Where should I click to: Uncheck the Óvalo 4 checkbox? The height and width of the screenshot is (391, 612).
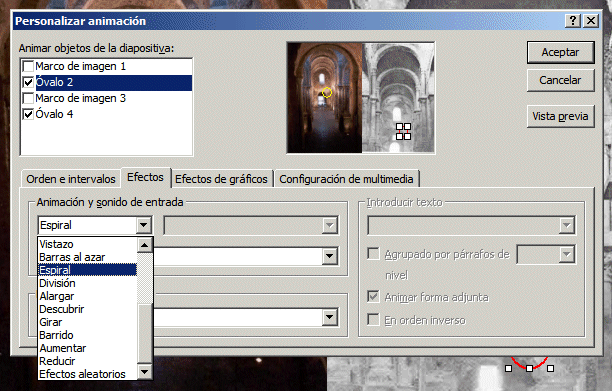pyautogui.click(x=28, y=114)
